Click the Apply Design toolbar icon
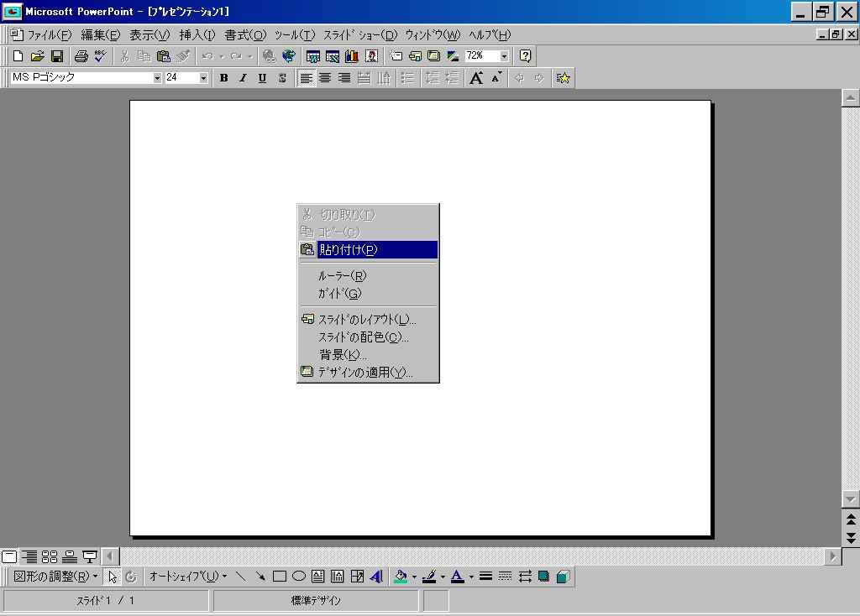The height and width of the screenshot is (616, 860). 434,56
